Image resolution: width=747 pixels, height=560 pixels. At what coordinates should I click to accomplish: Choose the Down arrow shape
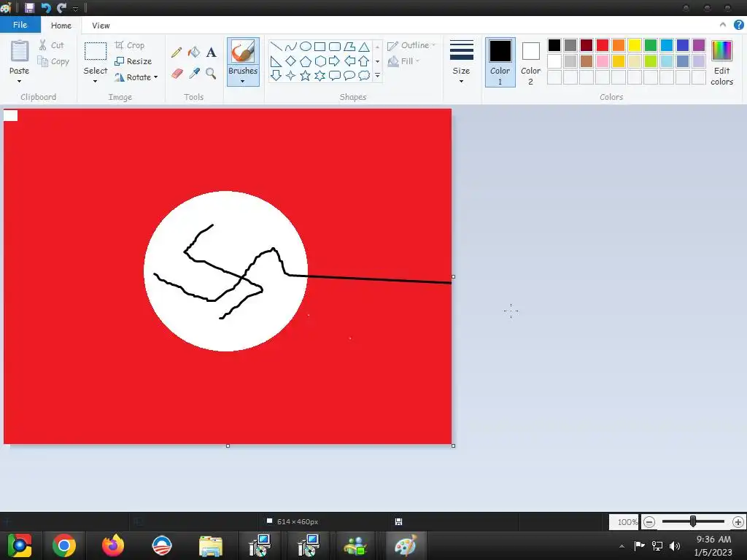tap(276, 76)
